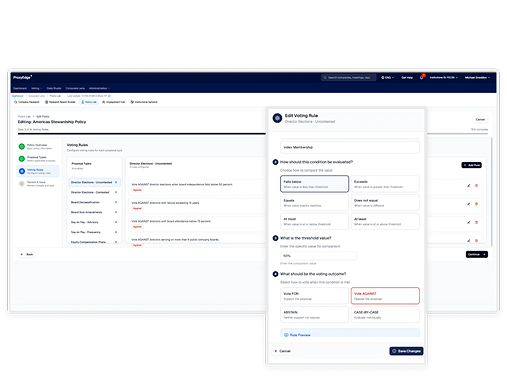Edit the tenure exceeding rule (pencil icon)

[468, 204]
